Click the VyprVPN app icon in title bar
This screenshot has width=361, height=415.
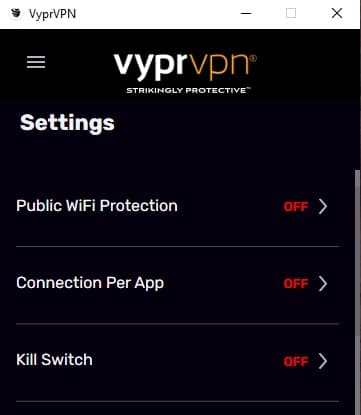(15, 13)
